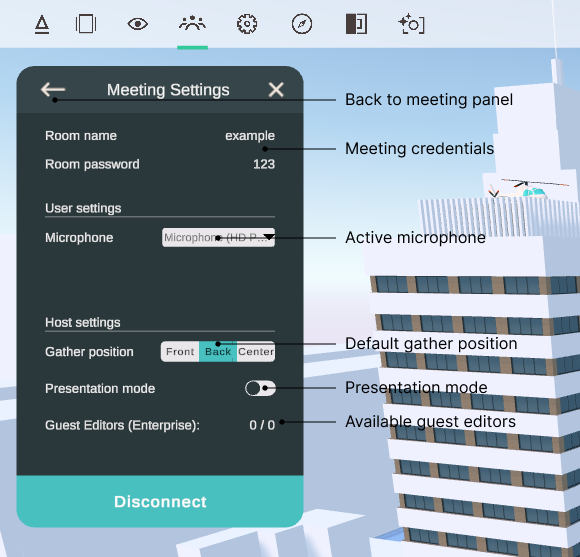
Task: Toggle Presentation mode switch
Action: pyautogui.click(x=260, y=388)
